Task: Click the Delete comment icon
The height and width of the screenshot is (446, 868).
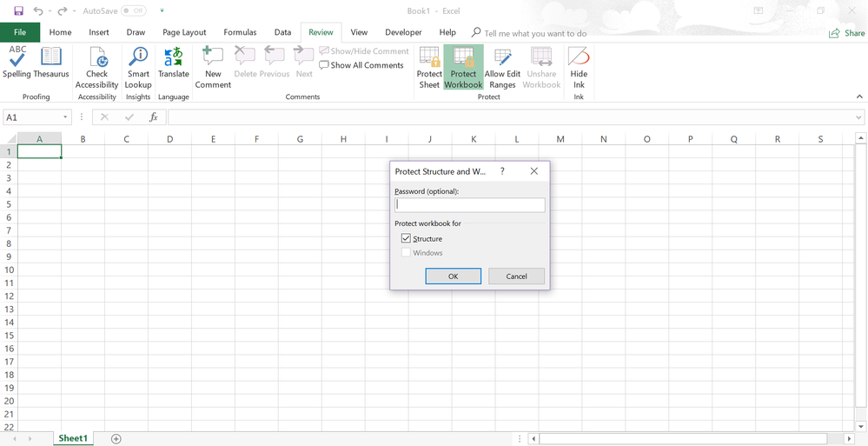Action: point(245,63)
